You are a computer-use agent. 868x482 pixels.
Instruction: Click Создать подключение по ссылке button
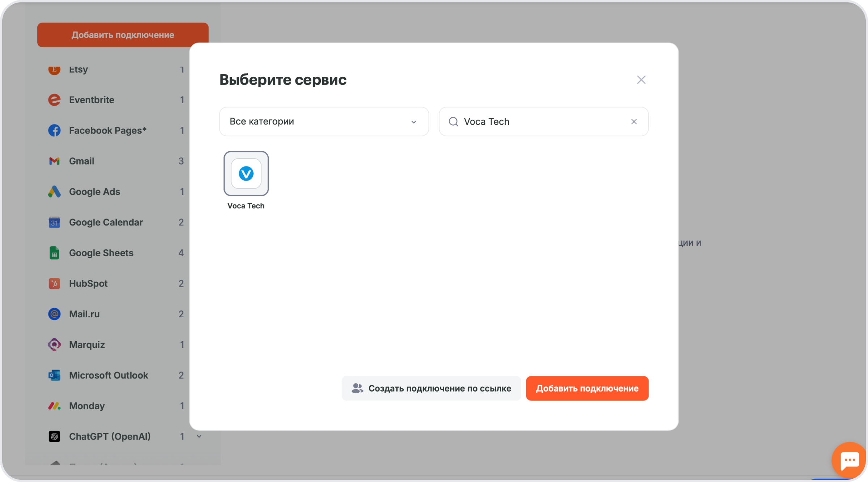[431, 388]
